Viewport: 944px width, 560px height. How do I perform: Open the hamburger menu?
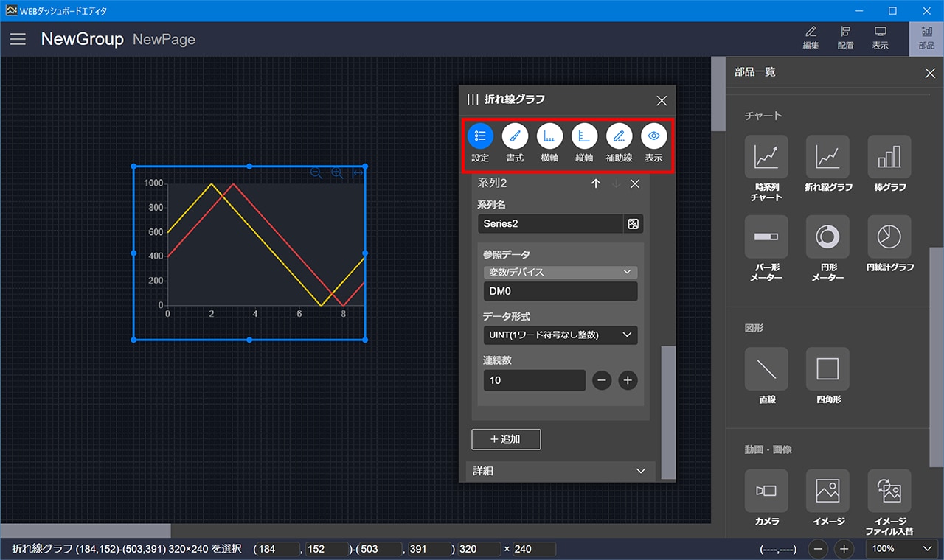click(18, 39)
